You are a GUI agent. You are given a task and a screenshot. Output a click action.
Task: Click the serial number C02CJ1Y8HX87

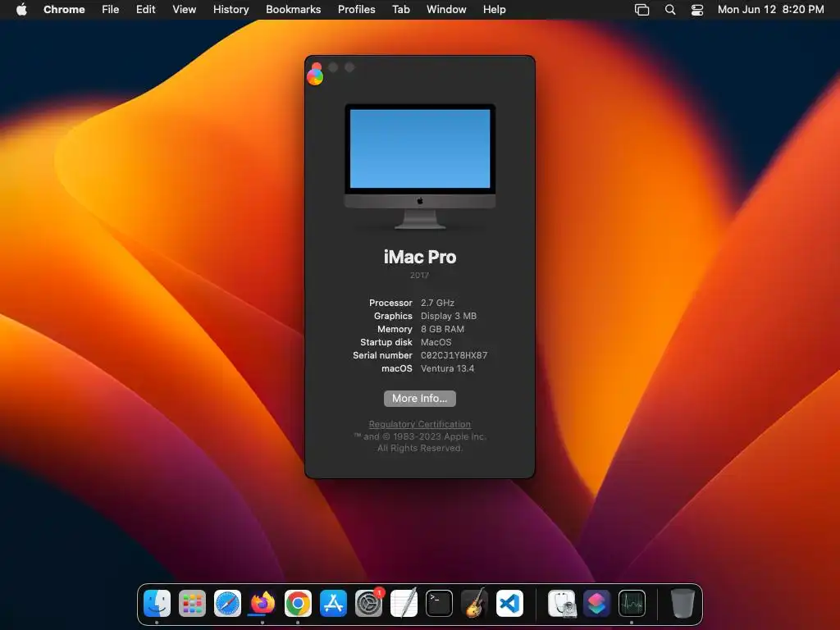click(x=454, y=355)
